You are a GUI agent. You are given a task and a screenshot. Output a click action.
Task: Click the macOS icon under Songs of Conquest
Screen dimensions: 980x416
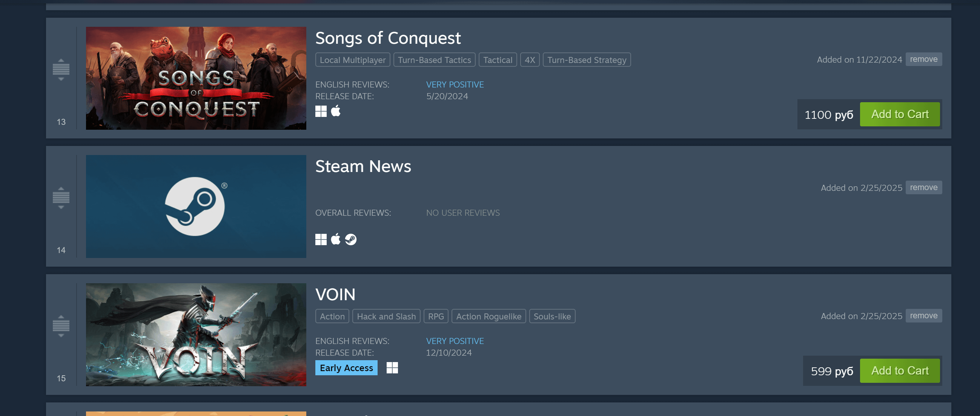click(x=336, y=111)
